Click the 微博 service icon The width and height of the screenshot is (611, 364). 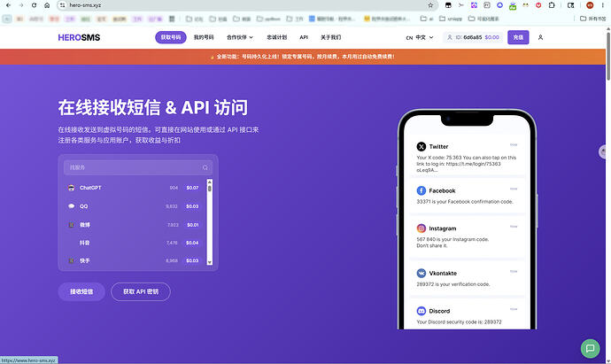click(x=72, y=225)
